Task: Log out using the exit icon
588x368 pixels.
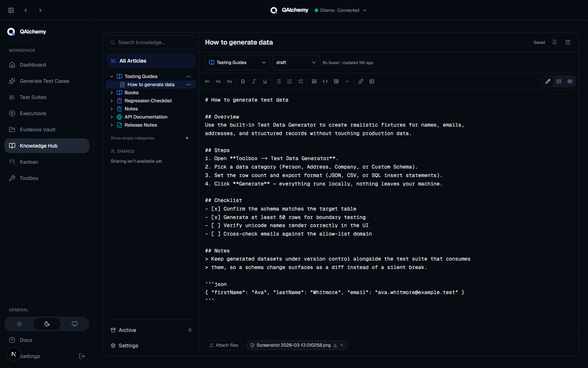Action: [82, 356]
